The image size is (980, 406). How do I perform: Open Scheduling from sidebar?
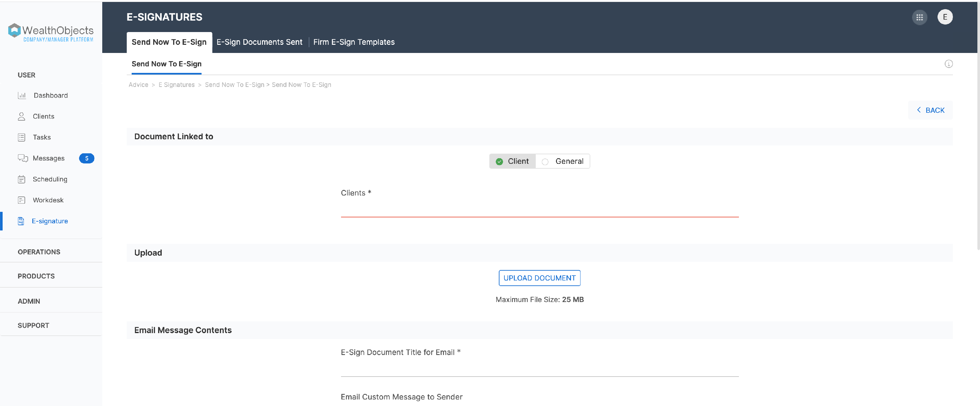coord(50,179)
